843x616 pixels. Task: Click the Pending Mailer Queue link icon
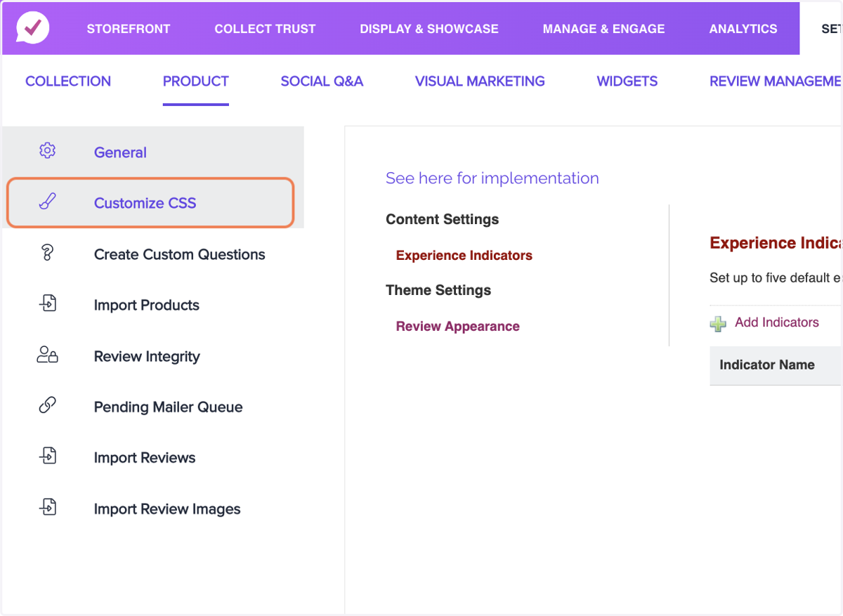(47, 405)
